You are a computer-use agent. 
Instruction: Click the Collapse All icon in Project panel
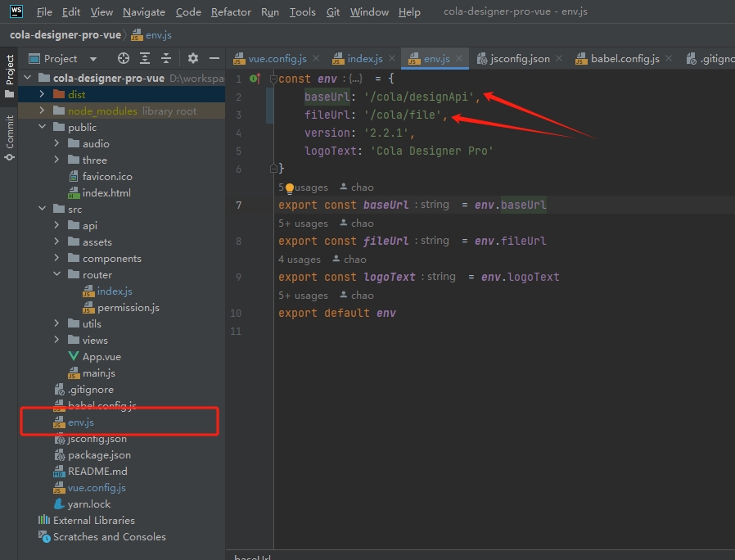pos(166,58)
